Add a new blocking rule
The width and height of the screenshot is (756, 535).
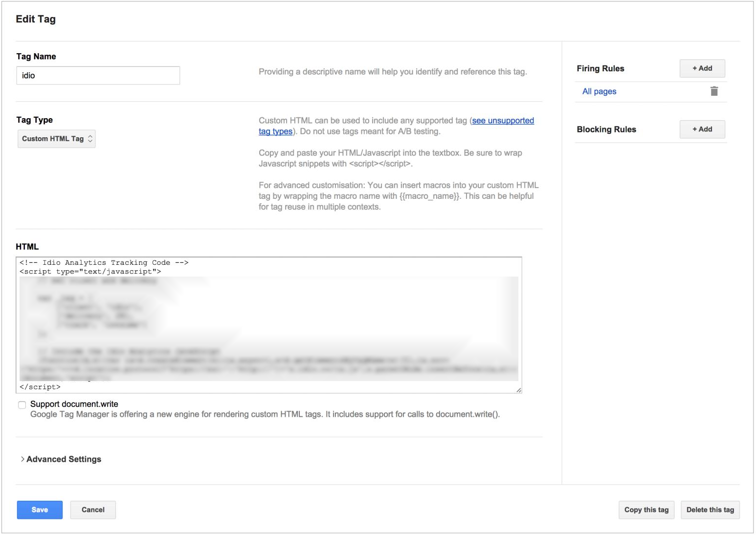(x=702, y=129)
